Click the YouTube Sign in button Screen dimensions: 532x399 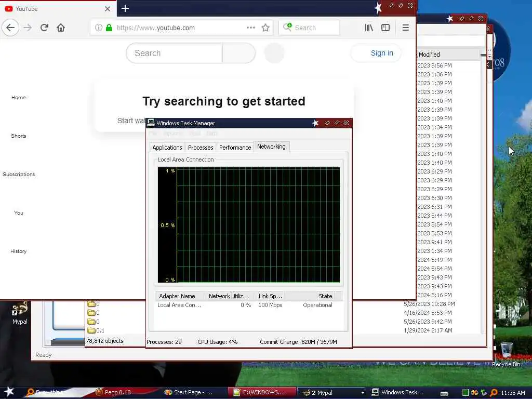376,53
